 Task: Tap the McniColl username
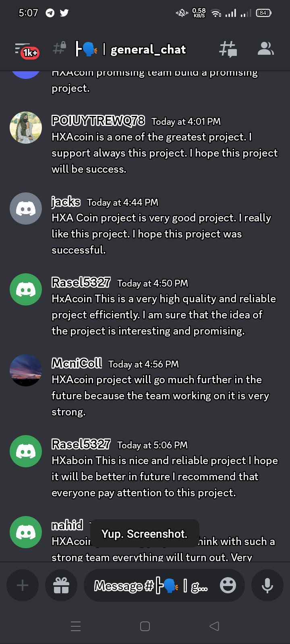tap(77, 363)
